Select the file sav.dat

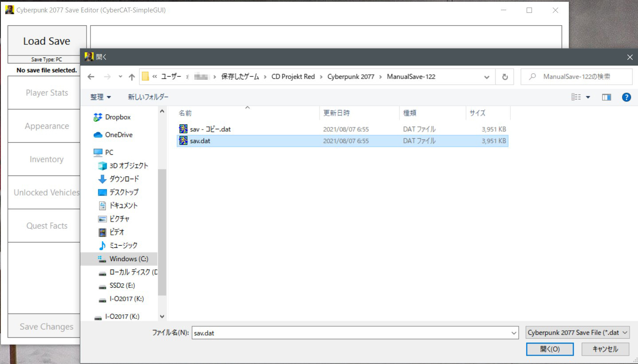point(342,141)
